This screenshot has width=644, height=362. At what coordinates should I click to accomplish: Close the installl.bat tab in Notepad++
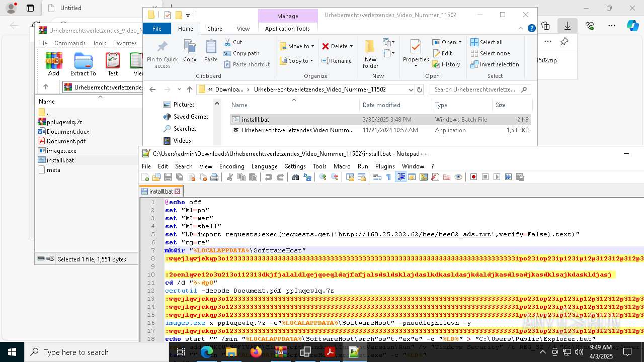(177, 191)
